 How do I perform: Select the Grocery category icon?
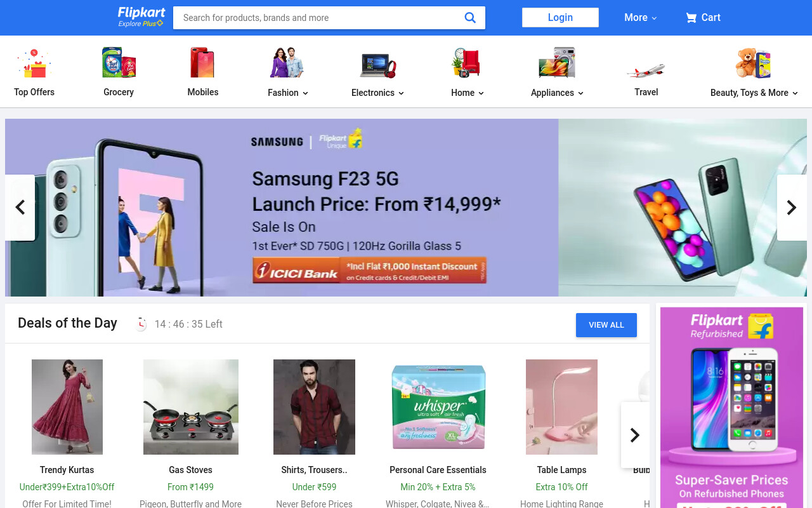click(x=119, y=63)
